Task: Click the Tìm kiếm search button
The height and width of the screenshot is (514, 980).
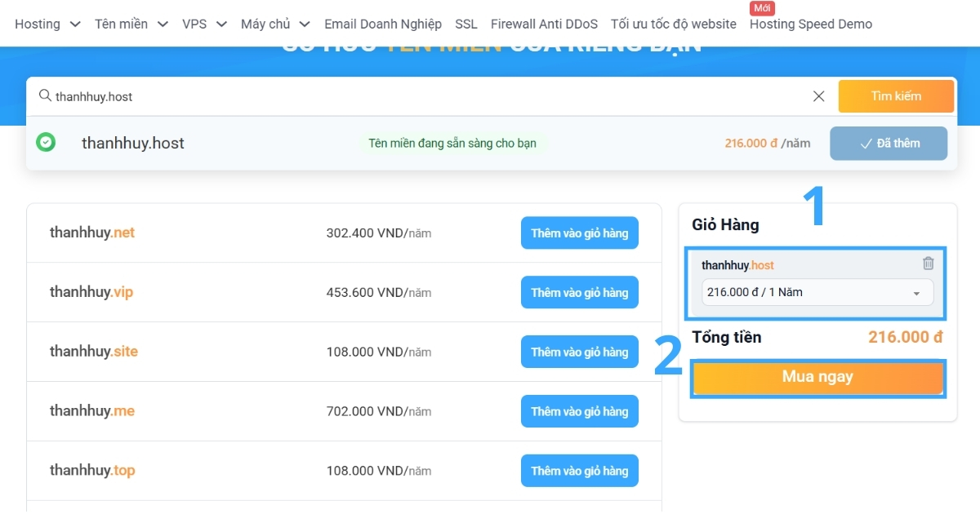Action: [x=896, y=95]
